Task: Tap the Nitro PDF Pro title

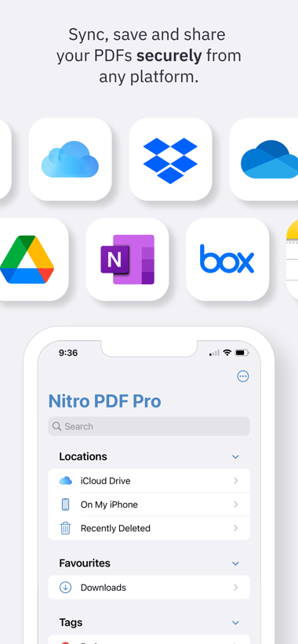Action: [x=105, y=401]
